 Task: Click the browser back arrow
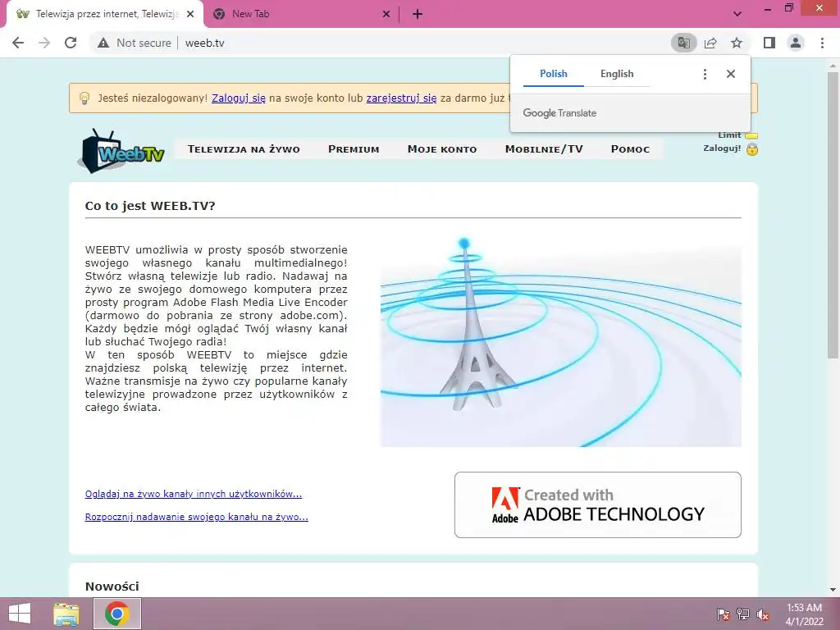click(18, 43)
